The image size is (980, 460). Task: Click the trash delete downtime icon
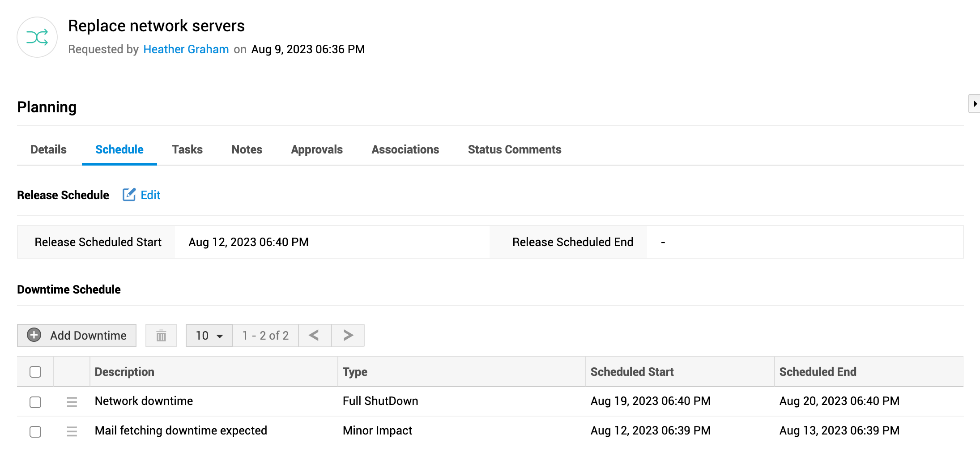click(161, 336)
